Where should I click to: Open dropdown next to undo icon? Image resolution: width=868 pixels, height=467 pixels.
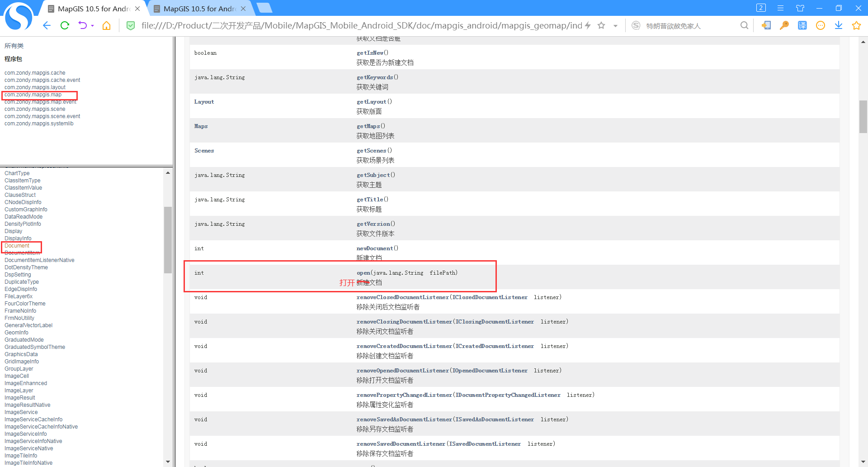[92, 26]
